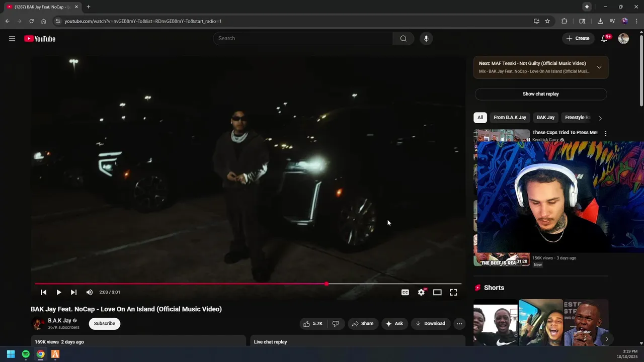Open YouTube notifications bell
This screenshot has height=362, width=644.
[x=604, y=38]
